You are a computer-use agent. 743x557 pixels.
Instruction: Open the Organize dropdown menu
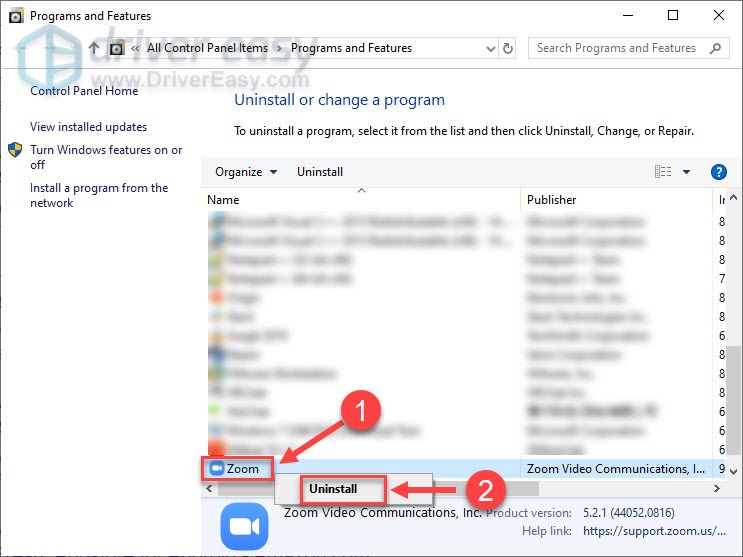coord(246,172)
